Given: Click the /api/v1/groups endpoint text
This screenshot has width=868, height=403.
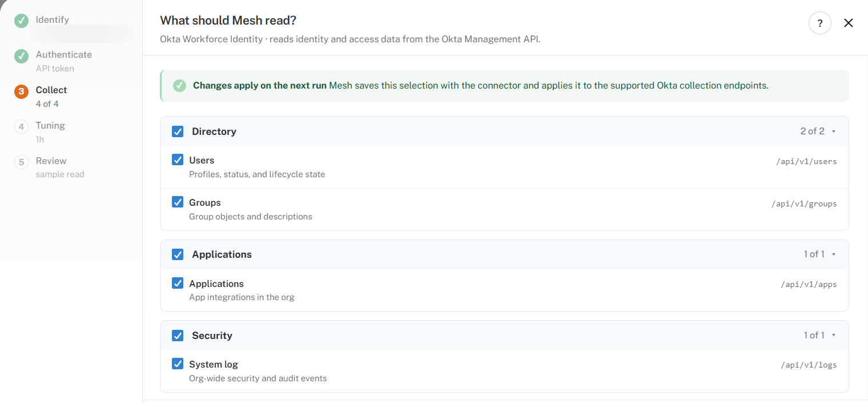Looking at the screenshot, I should (x=804, y=204).
